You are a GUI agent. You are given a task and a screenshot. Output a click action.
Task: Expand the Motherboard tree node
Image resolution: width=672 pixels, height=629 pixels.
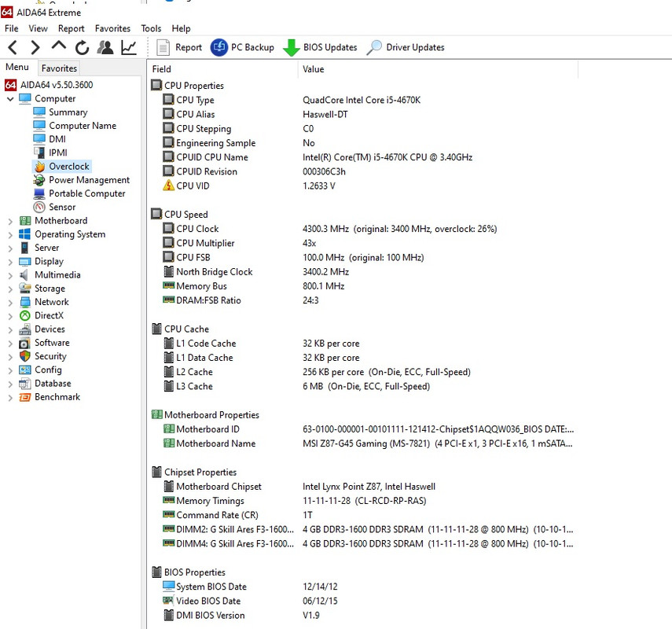pyautogui.click(x=10, y=222)
